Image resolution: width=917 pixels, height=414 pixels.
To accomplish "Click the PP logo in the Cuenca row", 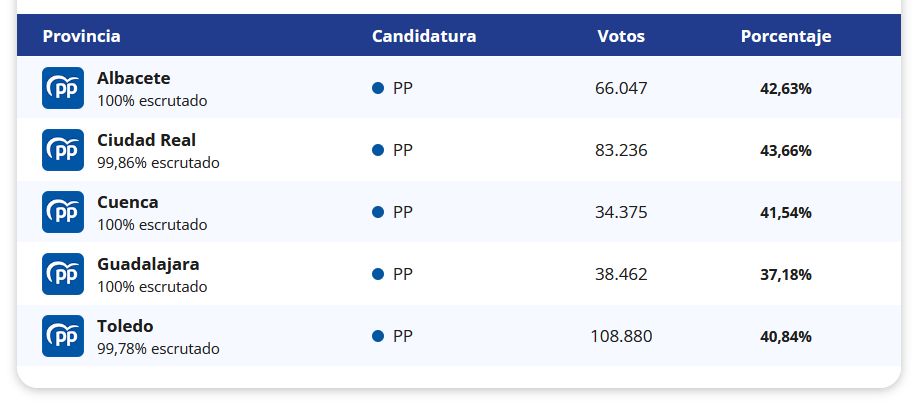I will (63, 212).
